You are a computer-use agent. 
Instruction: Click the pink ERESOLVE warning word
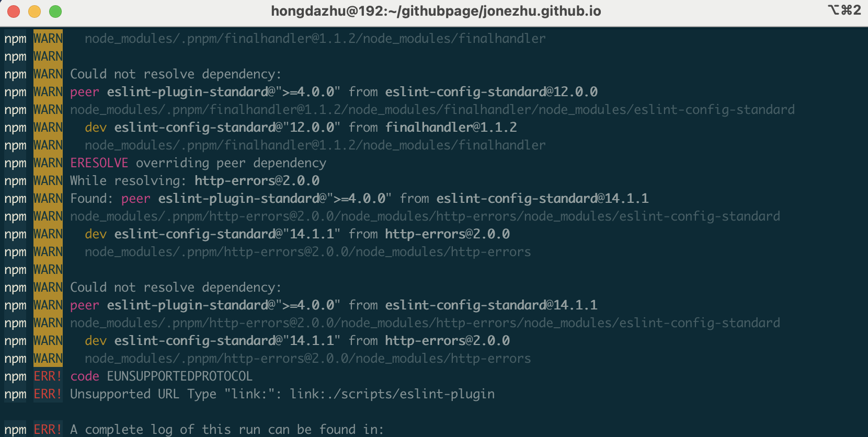[99, 163]
